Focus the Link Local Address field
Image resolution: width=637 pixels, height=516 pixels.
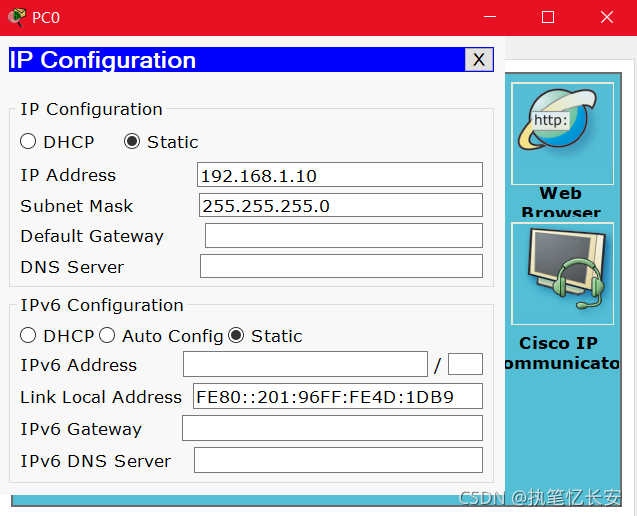pos(338,396)
